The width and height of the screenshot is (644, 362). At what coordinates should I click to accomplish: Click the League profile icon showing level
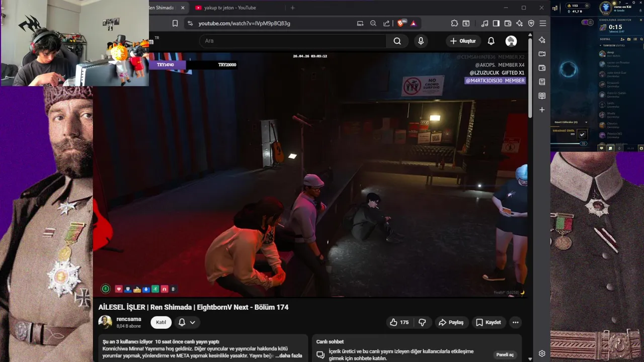[606, 8]
